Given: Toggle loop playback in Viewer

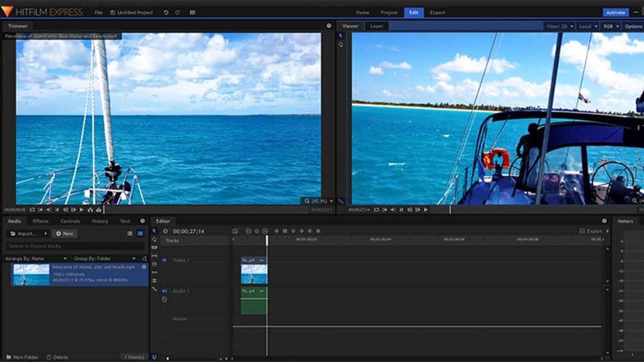Looking at the screenshot, I should point(376,210).
